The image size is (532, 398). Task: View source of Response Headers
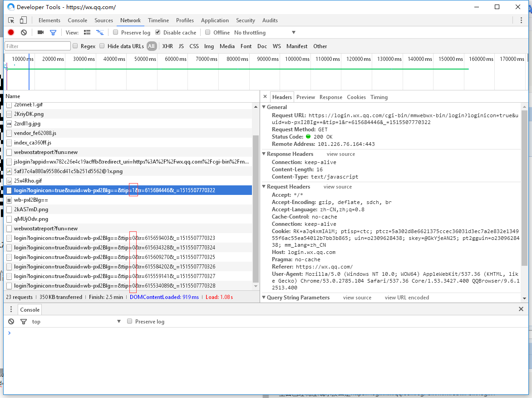click(340, 154)
